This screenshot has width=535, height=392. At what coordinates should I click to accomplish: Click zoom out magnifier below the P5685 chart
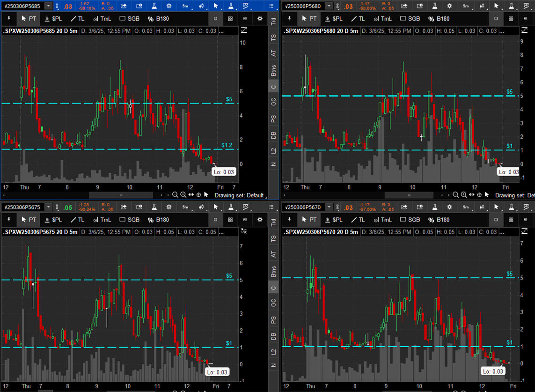[175, 195]
